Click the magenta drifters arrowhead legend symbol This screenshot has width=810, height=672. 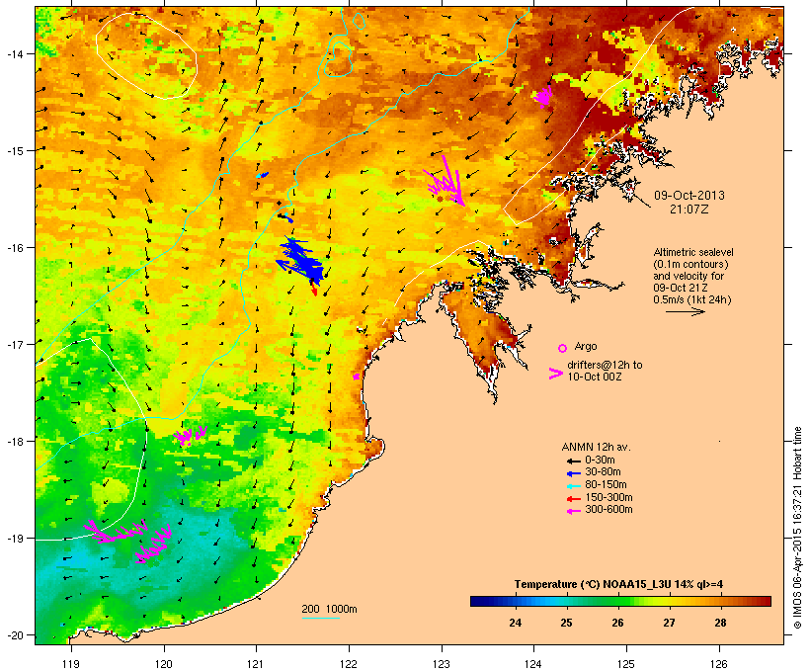[555, 374]
